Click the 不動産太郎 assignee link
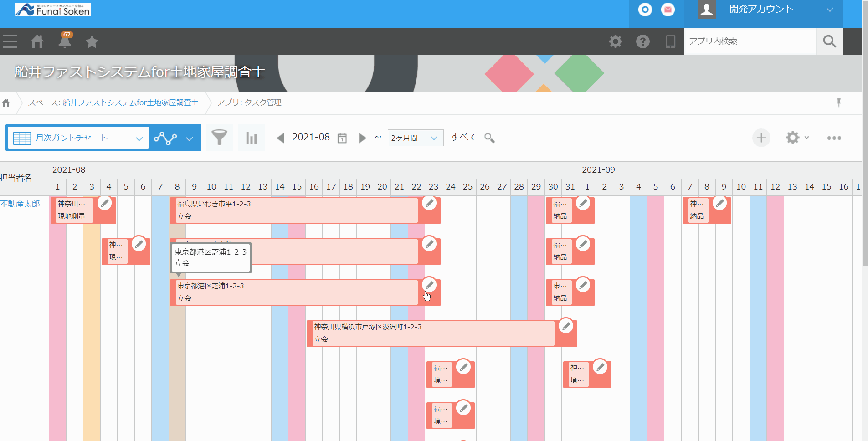 (21, 204)
